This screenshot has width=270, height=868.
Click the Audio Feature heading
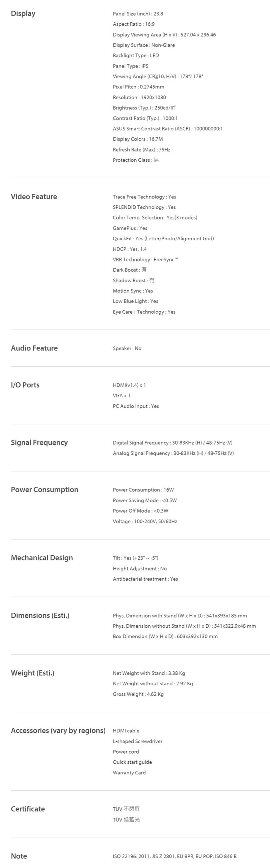click(34, 348)
